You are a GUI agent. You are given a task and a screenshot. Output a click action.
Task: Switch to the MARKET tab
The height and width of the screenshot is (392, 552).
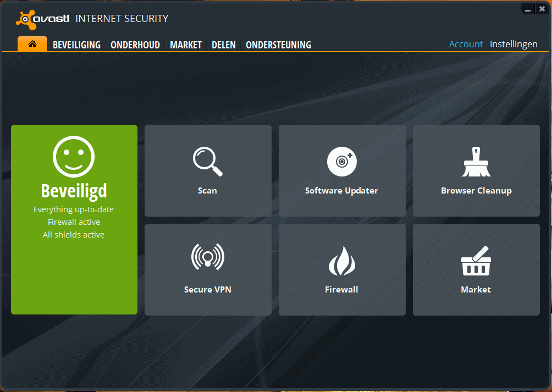186,45
